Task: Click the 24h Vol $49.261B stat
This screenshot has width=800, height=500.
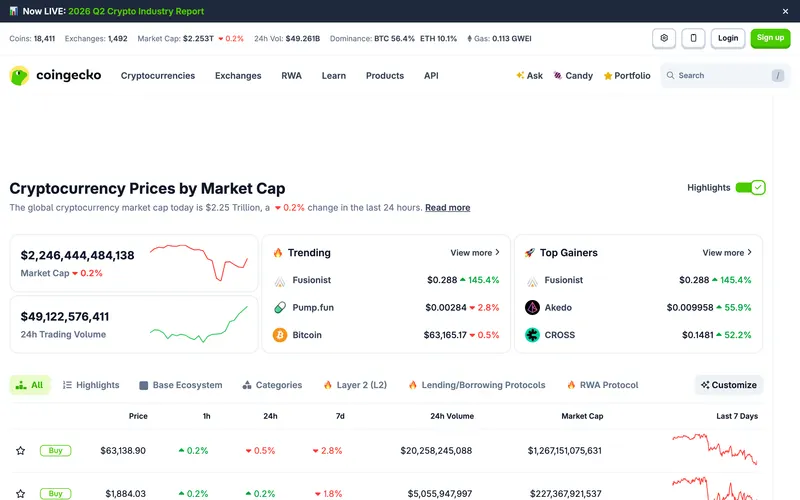Action: pyautogui.click(x=287, y=39)
